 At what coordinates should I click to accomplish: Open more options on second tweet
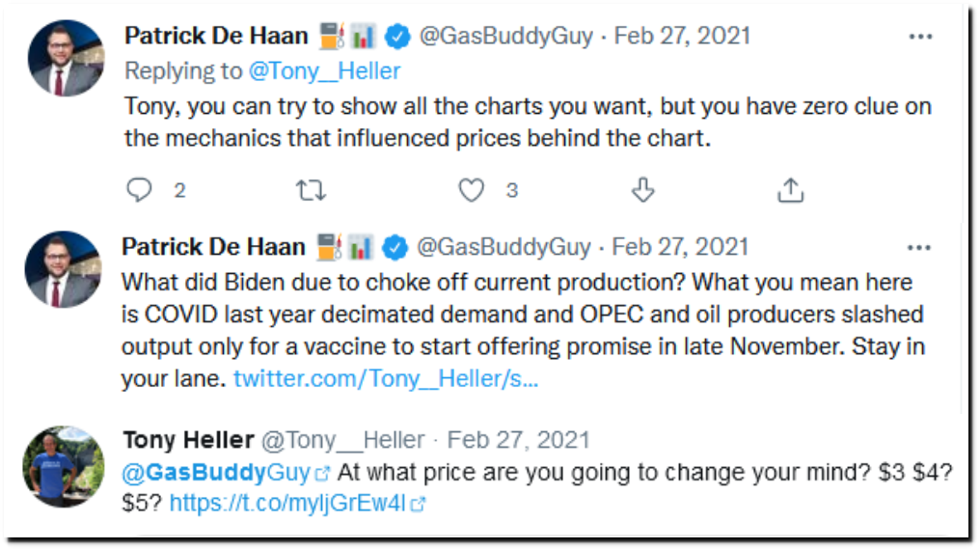918,248
